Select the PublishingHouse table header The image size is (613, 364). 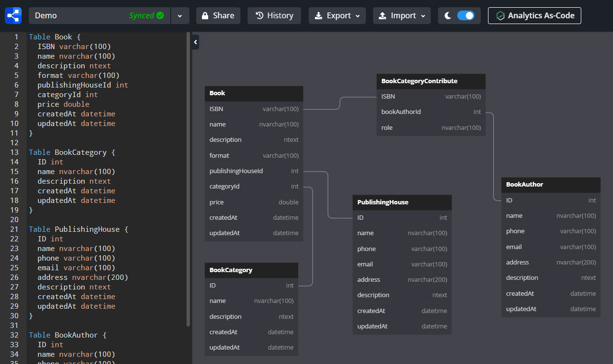point(401,202)
